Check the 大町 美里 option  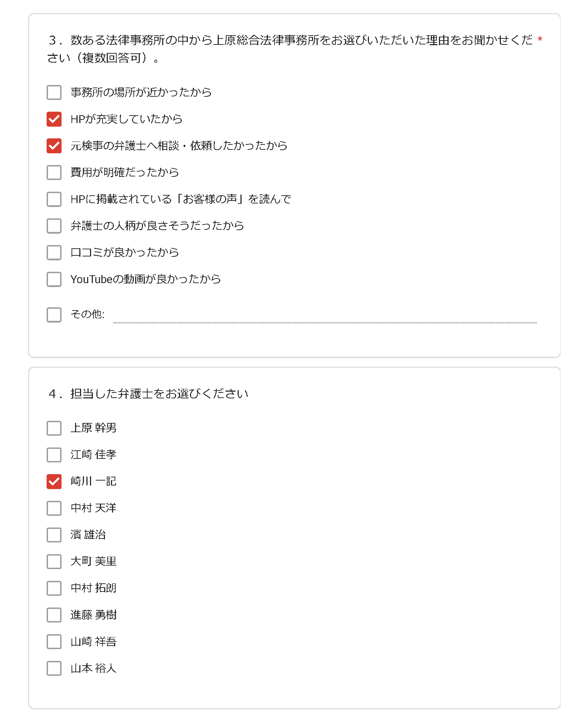click(x=54, y=562)
